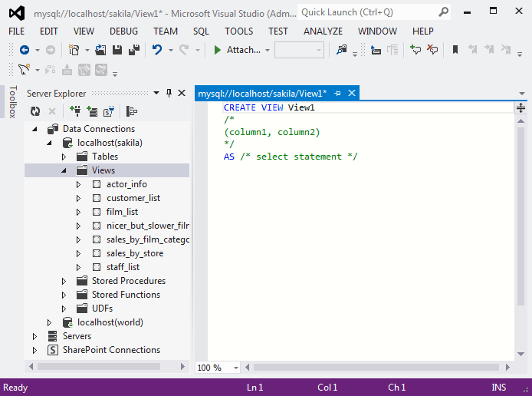Click the Auto Hide pin for Server Explorer
The width and height of the screenshot is (532, 396).
click(x=169, y=93)
